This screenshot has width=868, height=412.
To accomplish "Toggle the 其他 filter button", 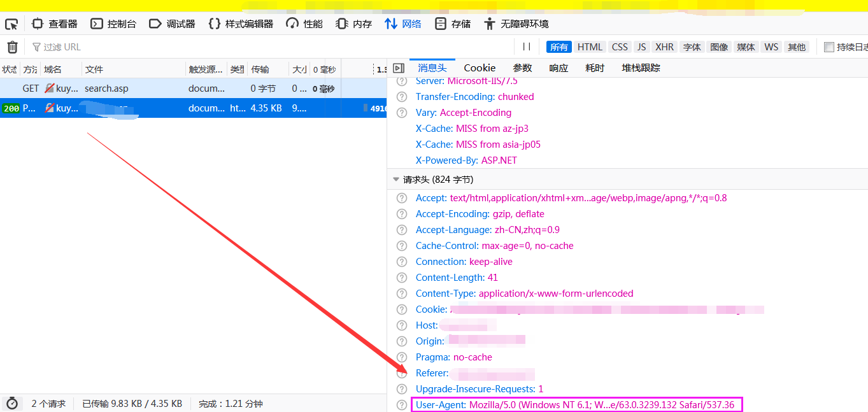I will (796, 47).
